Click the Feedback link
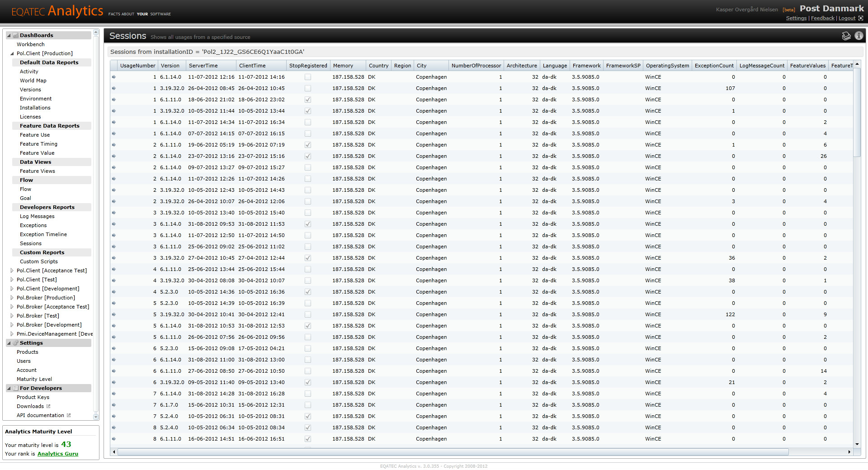This screenshot has height=470, width=868. pyautogui.click(x=823, y=18)
